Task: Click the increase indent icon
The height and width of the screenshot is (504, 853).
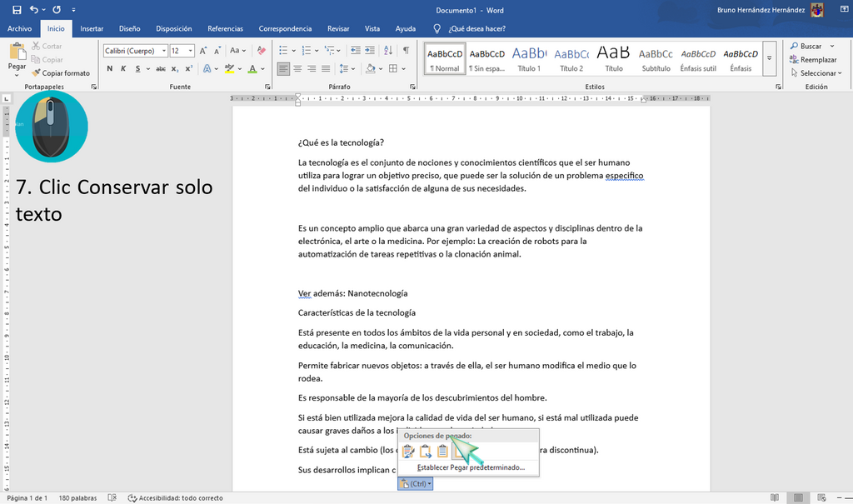Action: pos(370,51)
